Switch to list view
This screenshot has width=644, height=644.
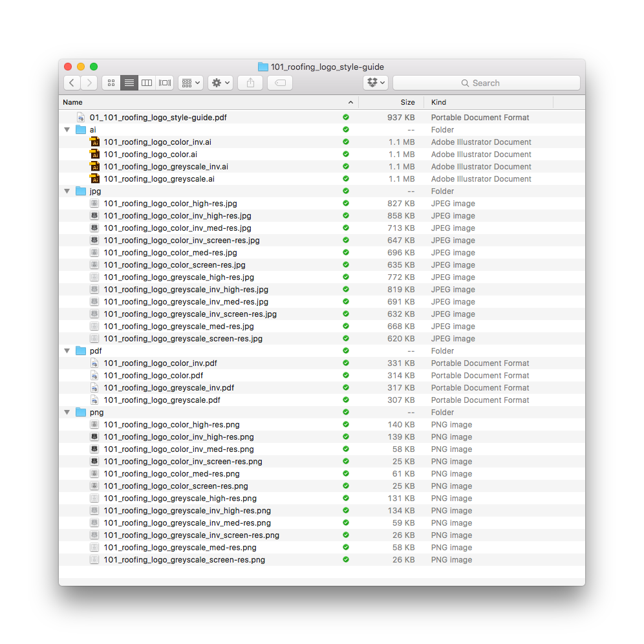click(129, 83)
